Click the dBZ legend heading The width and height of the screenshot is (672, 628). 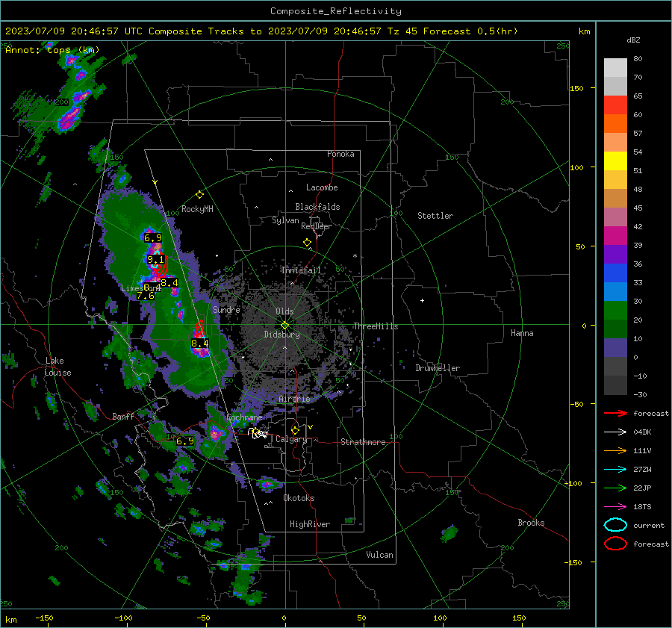tap(633, 40)
